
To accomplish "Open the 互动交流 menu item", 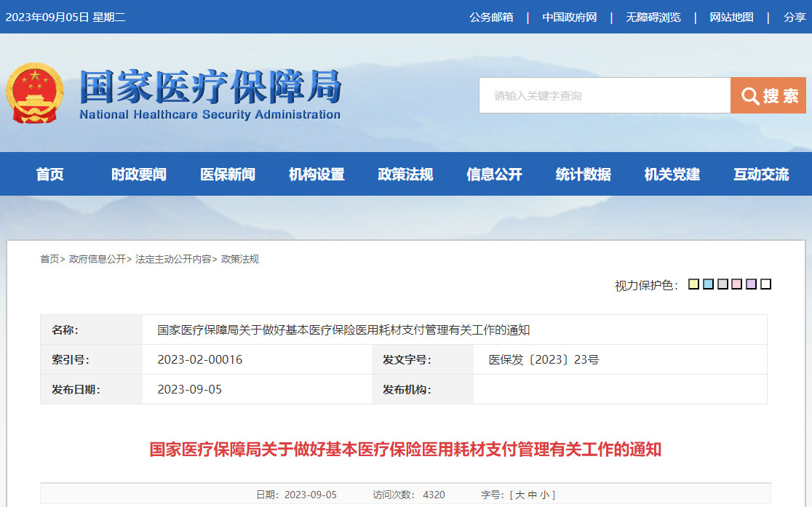I will tap(760, 174).
